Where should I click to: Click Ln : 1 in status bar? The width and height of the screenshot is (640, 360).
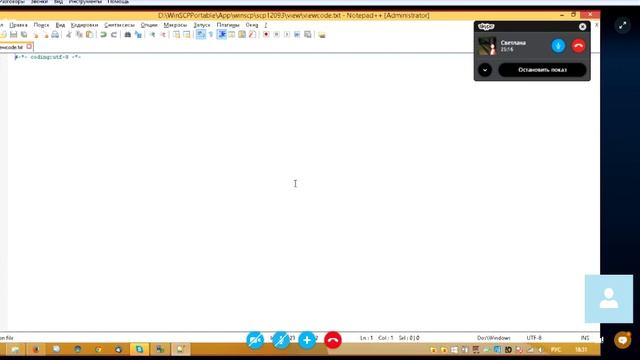366,338
